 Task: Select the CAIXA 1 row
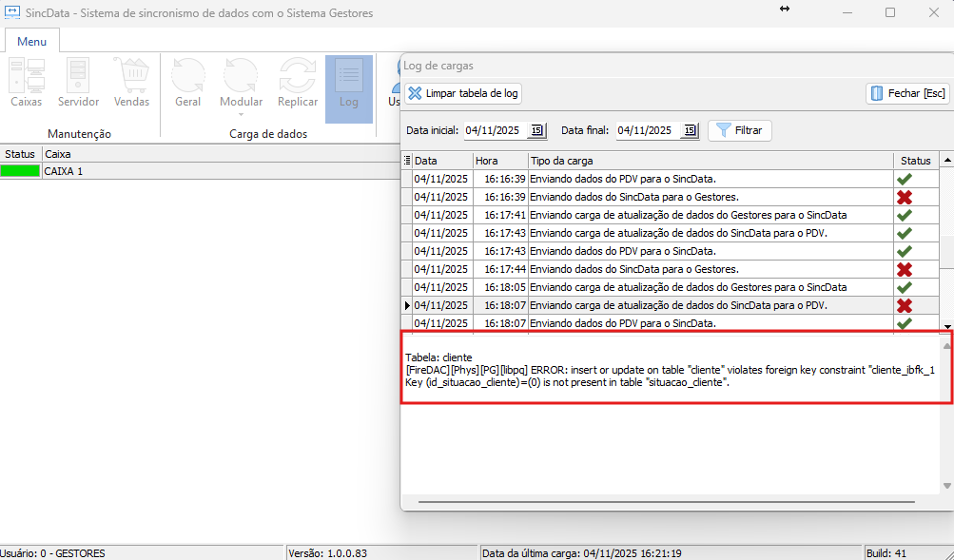200,171
